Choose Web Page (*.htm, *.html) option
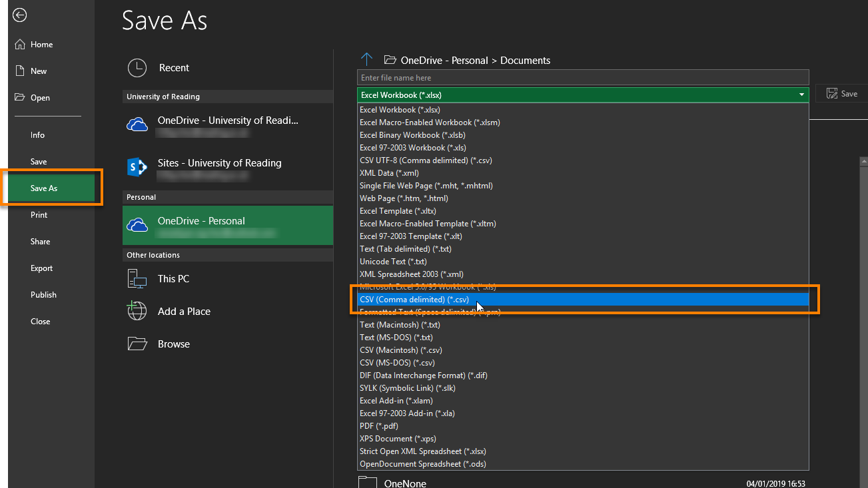868x488 pixels. point(583,198)
